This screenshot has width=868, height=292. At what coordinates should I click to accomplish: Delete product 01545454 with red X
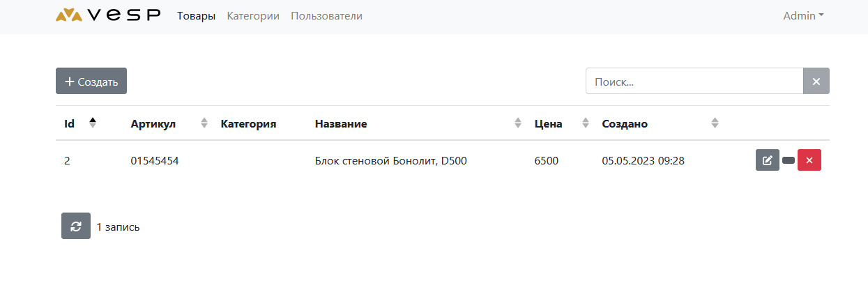(x=809, y=160)
